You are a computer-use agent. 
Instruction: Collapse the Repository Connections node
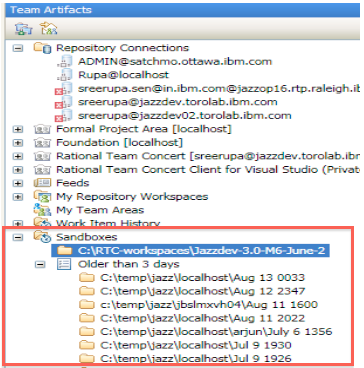18,48
